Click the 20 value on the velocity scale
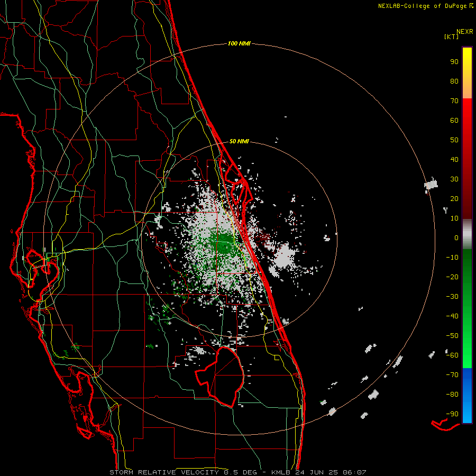Viewport: 476px width, 476px height. click(454, 198)
